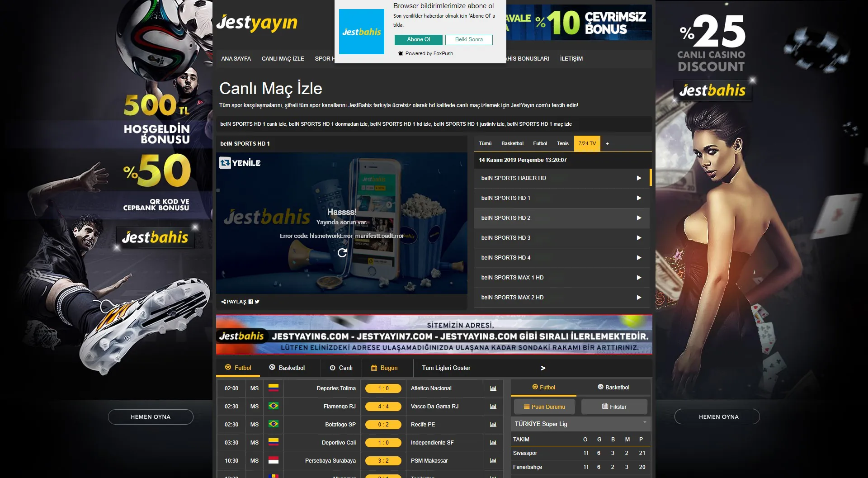The width and height of the screenshot is (868, 478).
Task: Click the video reload icon
Action: pos(342,253)
